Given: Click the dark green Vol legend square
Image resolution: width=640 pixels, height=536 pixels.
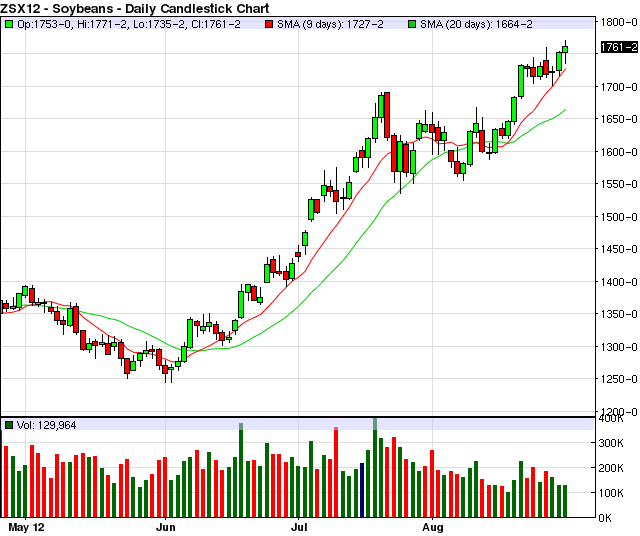Looking at the screenshot, I should pyautogui.click(x=9, y=425).
